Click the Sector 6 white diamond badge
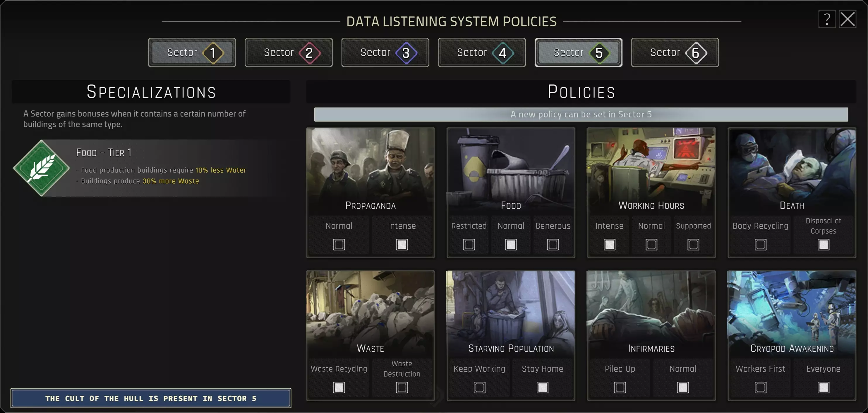This screenshot has height=413, width=868. coord(696,53)
